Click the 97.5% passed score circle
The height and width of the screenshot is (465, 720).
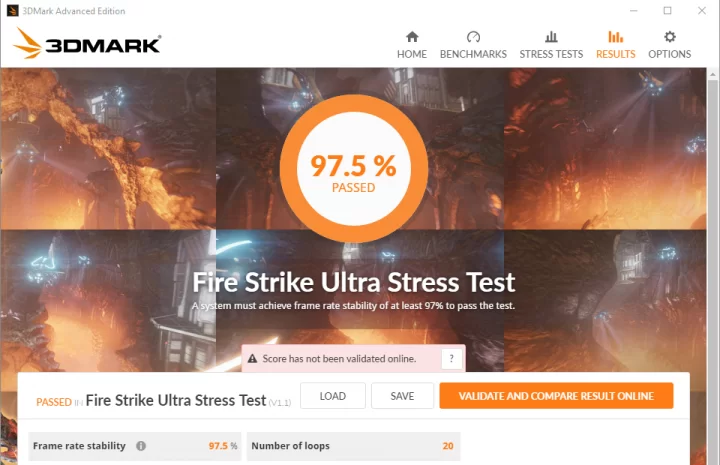[354, 168]
